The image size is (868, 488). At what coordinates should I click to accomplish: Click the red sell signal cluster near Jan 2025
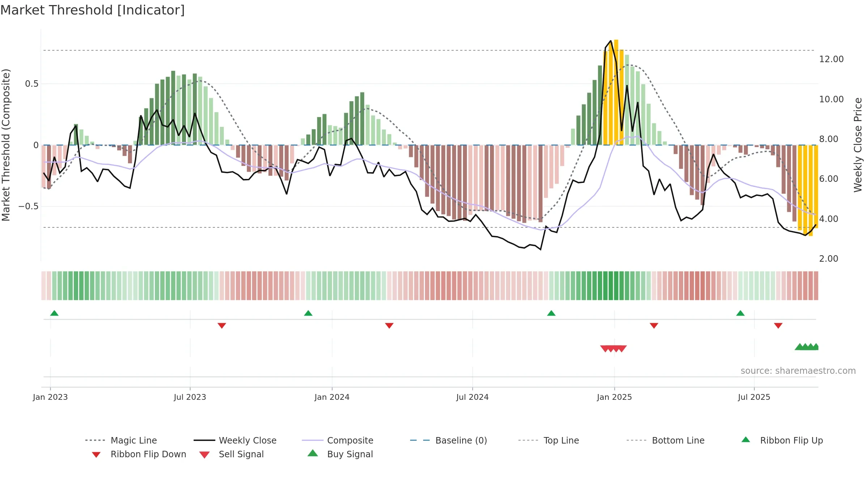613,348
